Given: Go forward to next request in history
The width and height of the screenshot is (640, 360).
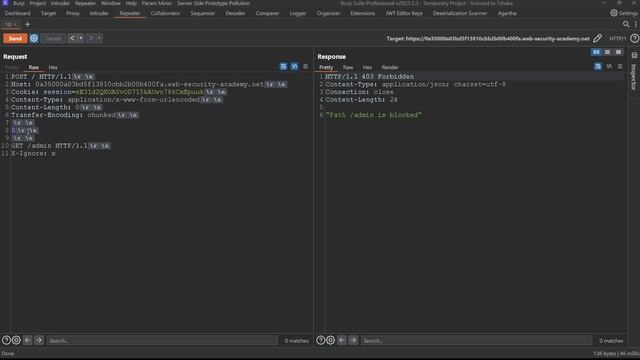Looking at the screenshot, I should [91, 38].
